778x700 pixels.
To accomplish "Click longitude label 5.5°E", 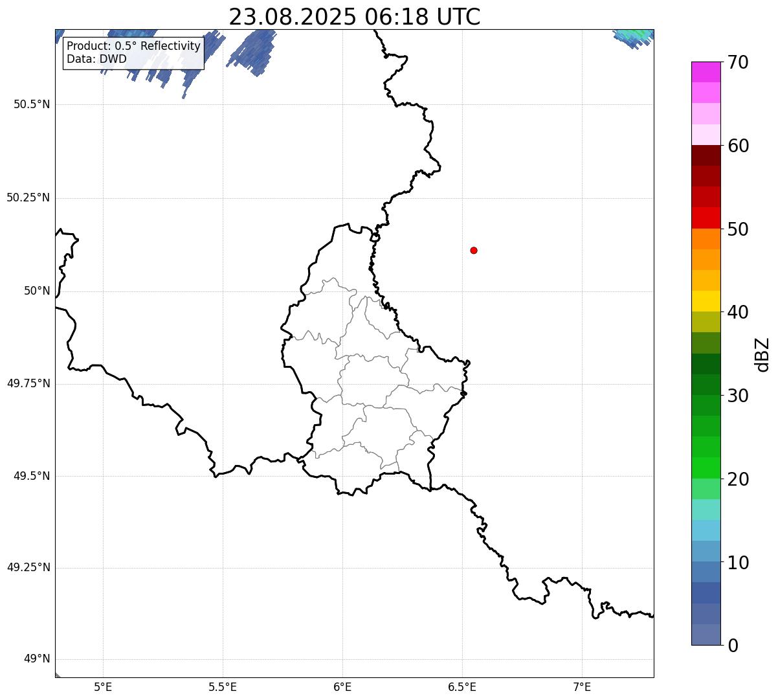I will pyautogui.click(x=223, y=686).
